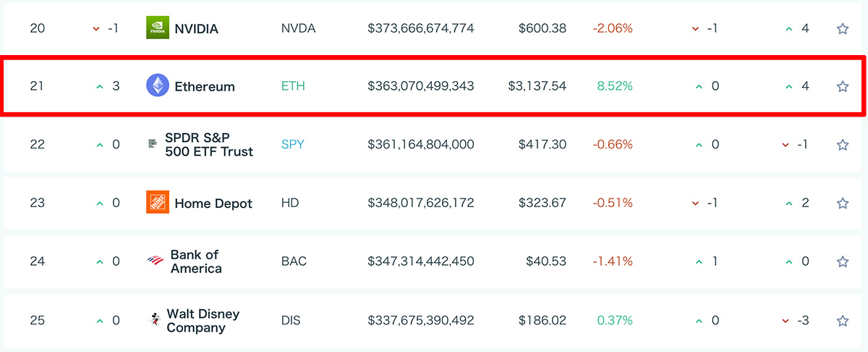Click the Home Depot $323.67 price
Image resolution: width=868 pixels, height=352 pixels.
(x=542, y=203)
